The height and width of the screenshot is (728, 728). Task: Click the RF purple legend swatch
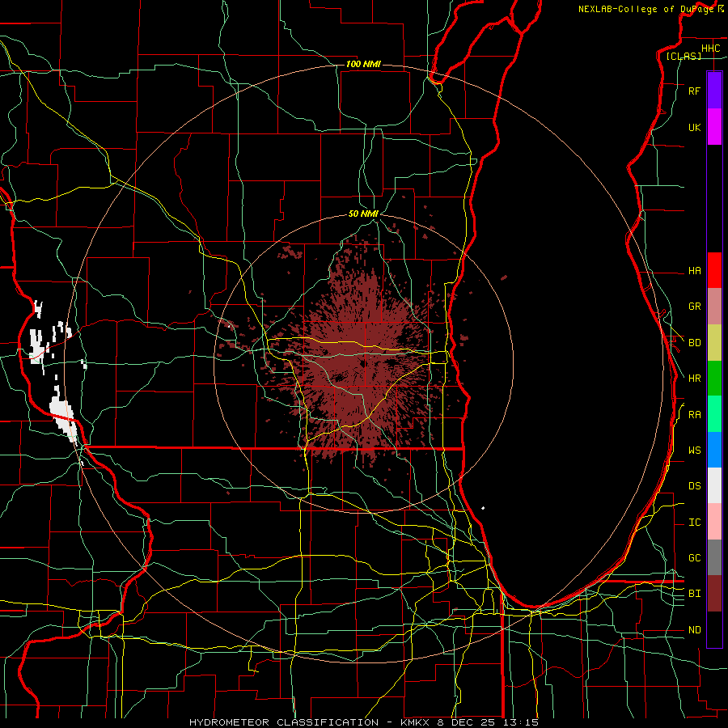click(x=714, y=91)
